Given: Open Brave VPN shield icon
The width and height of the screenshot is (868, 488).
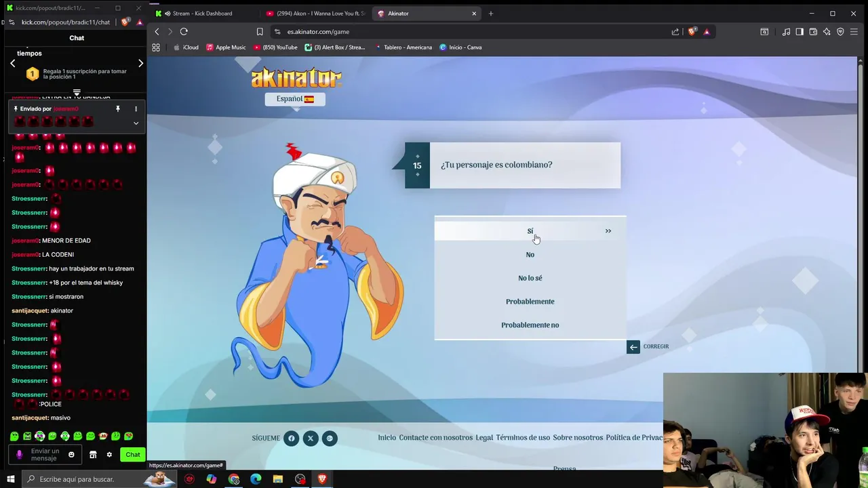Looking at the screenshot, I should coord(840,32).
